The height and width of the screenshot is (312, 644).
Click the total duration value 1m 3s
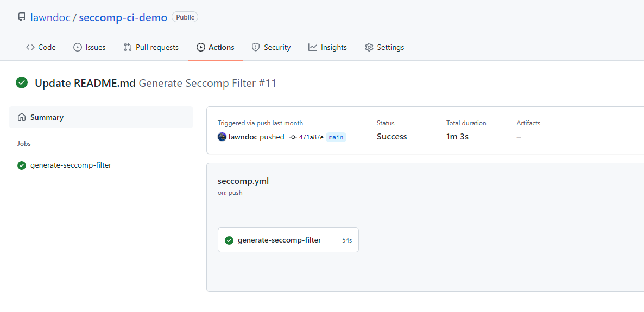pos(457,137)
